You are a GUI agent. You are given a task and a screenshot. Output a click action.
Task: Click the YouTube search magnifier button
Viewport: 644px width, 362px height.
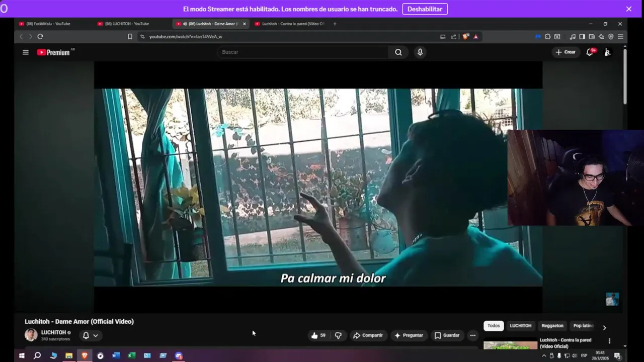coord(398,52)
